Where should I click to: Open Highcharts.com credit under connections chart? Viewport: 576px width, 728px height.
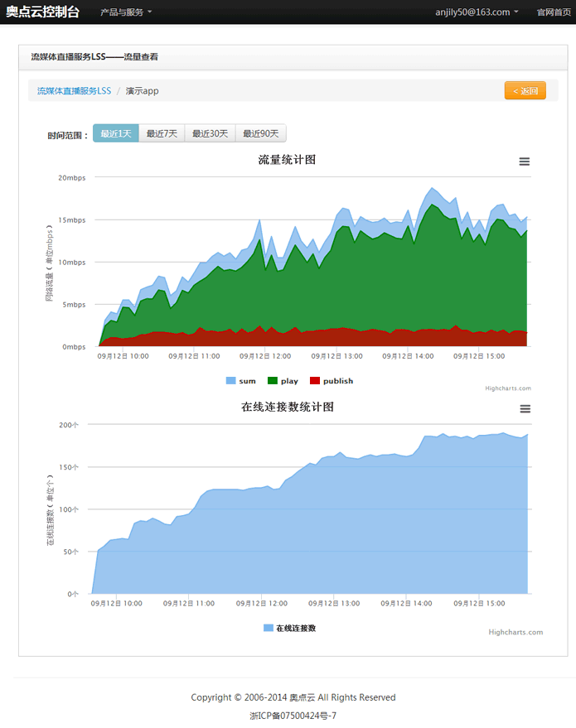[x=515, y=632]
